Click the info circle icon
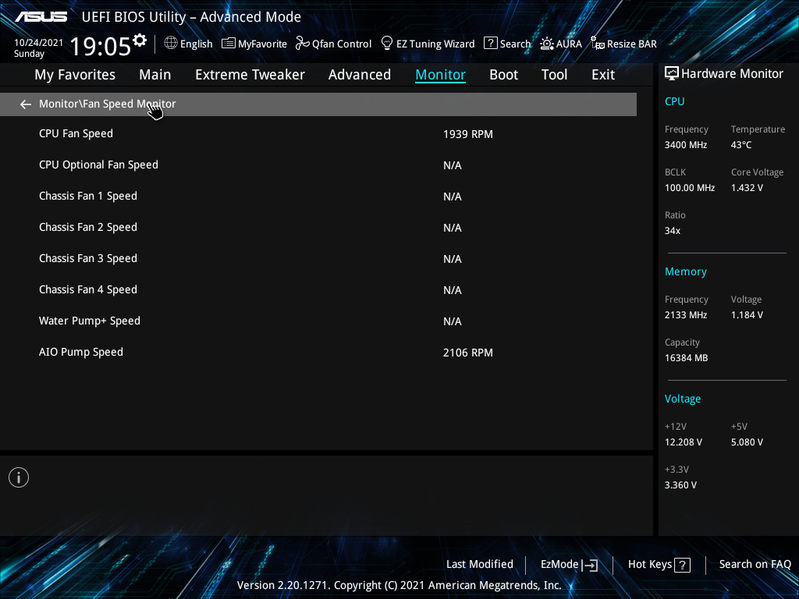Viewport: 799px width, 599px height. (19, 478)
